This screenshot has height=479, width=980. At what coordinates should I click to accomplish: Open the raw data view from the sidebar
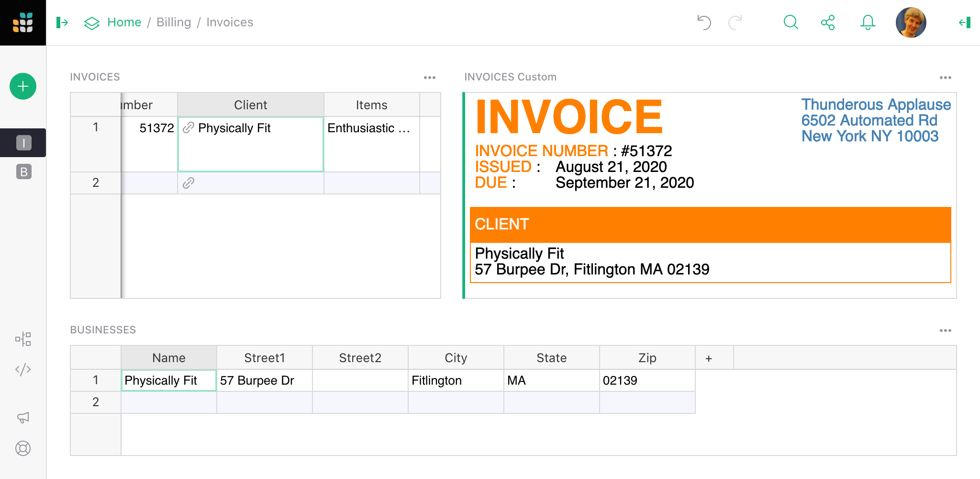(23, 339)
